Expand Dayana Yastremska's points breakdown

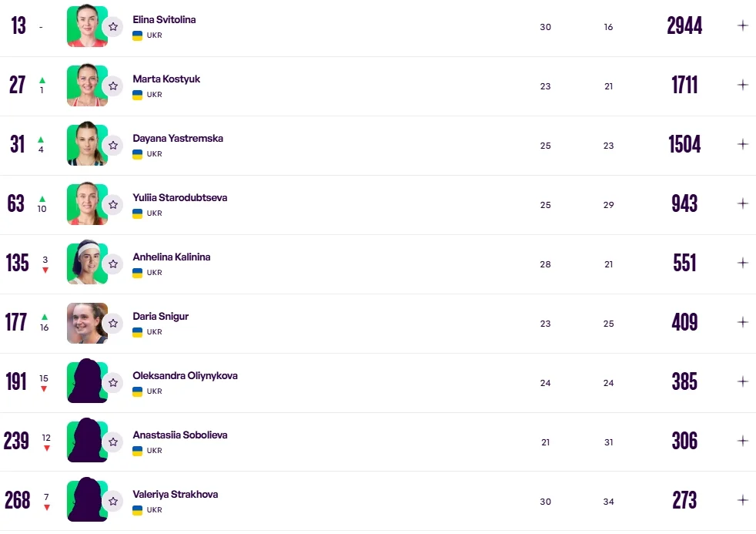point(743,144)
